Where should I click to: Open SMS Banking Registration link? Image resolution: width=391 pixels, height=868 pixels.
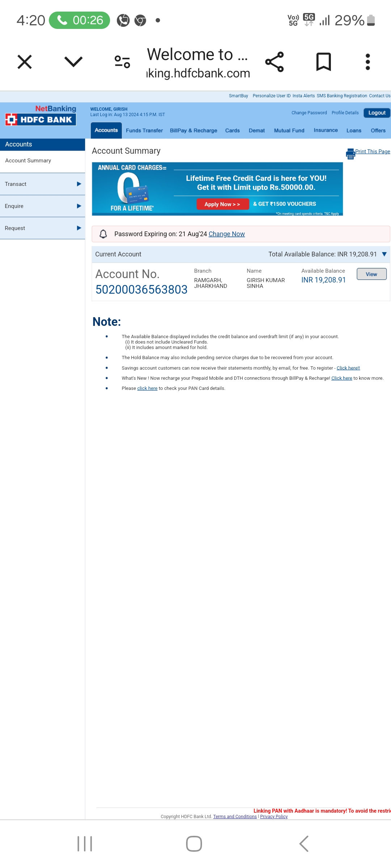click(342, 96)
